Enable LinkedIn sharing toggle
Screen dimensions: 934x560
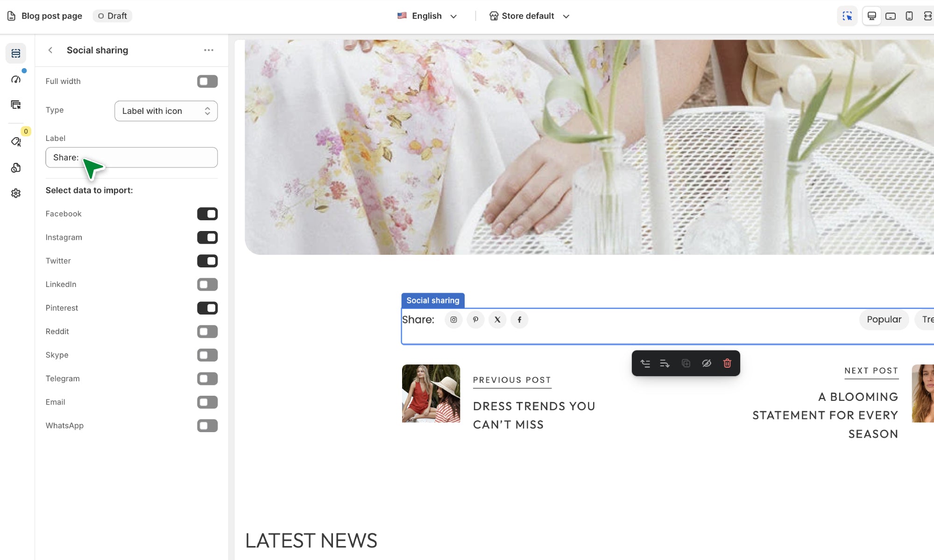click(x=207, y=284)
